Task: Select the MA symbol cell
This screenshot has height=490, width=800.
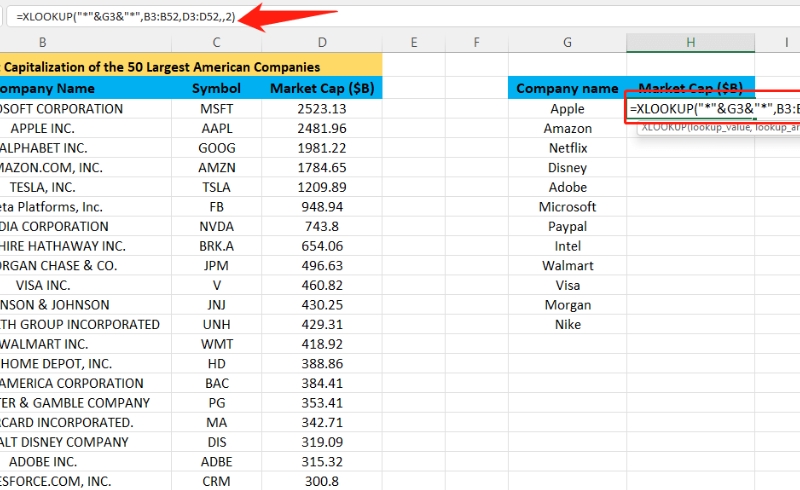Action: tap(216, 422)
